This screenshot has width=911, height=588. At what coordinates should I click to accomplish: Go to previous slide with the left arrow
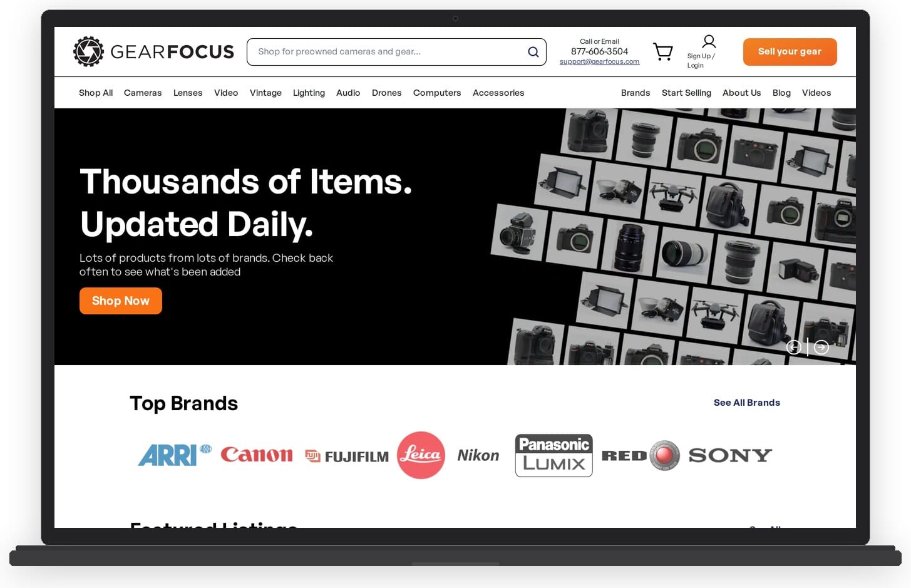point(793,347)
